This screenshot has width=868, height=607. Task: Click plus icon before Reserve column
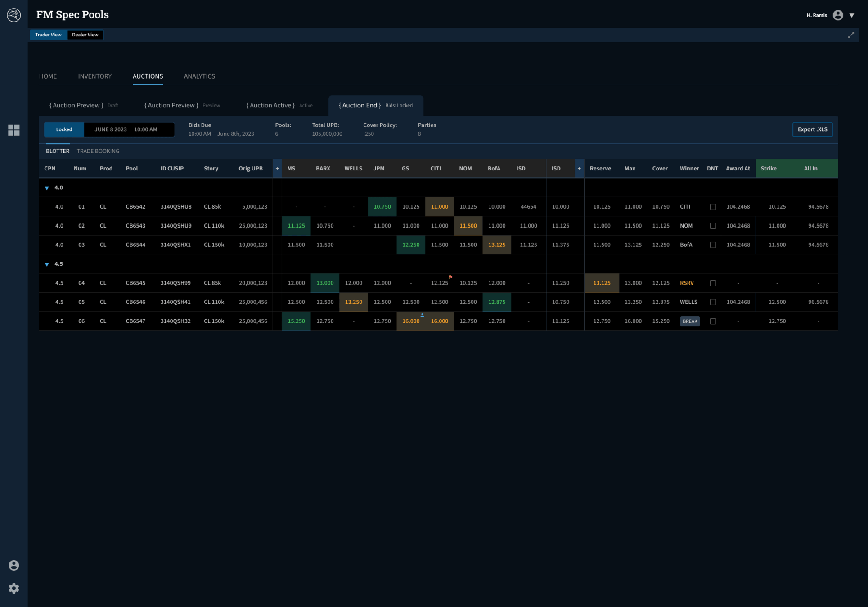click(x=579, y=169)
